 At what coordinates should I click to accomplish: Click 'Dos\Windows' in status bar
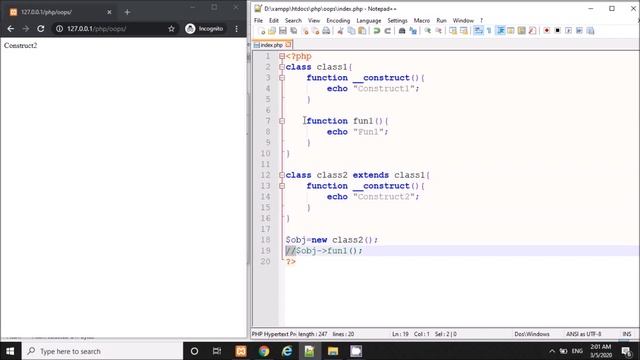pyautogui.click(x=531, y=334)
